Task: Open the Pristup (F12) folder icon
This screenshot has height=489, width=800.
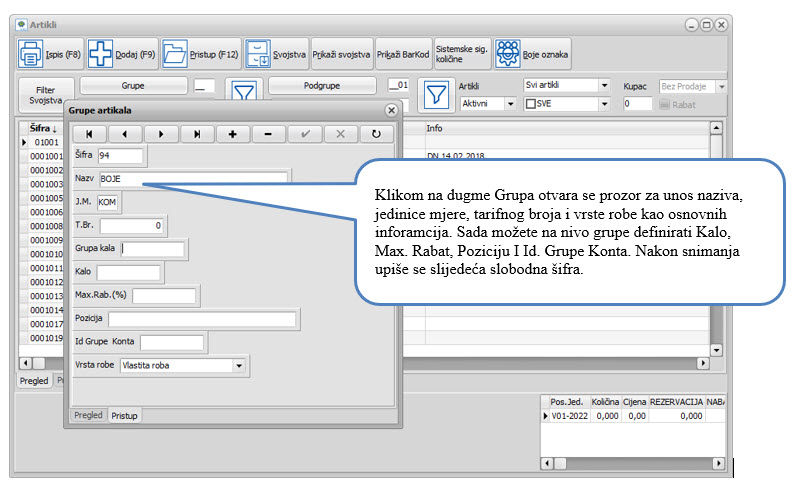Action: pos(174,54)
